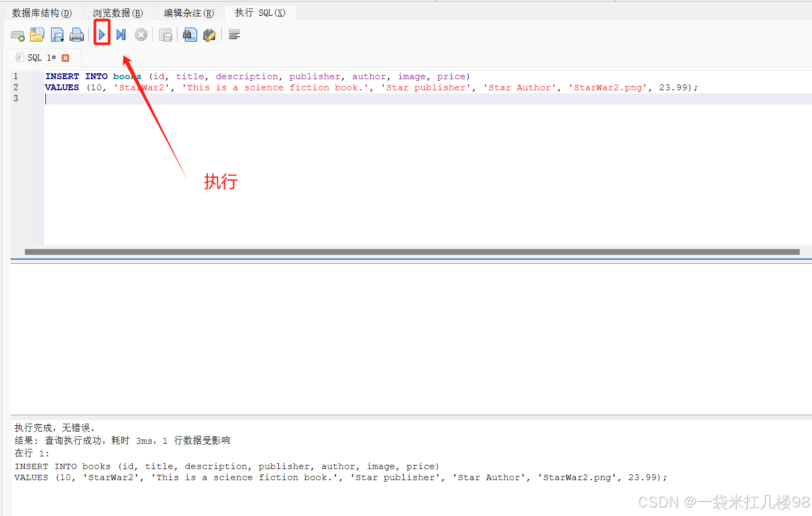Save the SQL file
The width and height of the screenshot is (812, 516).
[57, 35]
